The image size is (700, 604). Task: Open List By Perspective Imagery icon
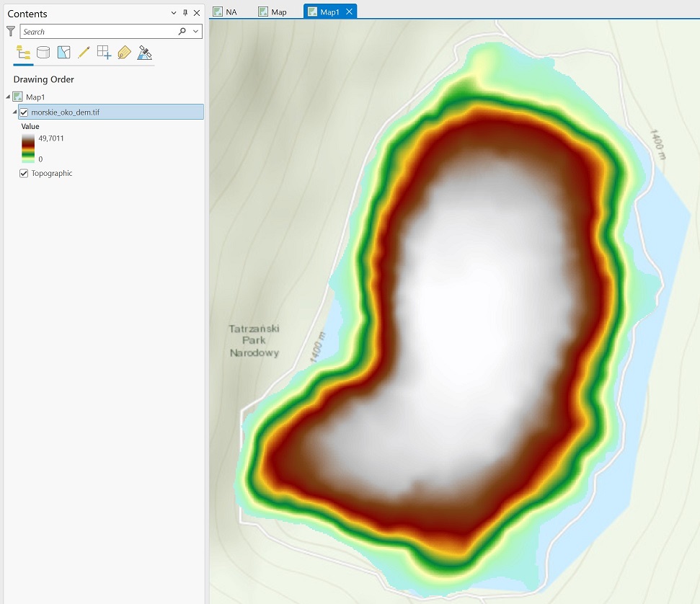point(145,53)
